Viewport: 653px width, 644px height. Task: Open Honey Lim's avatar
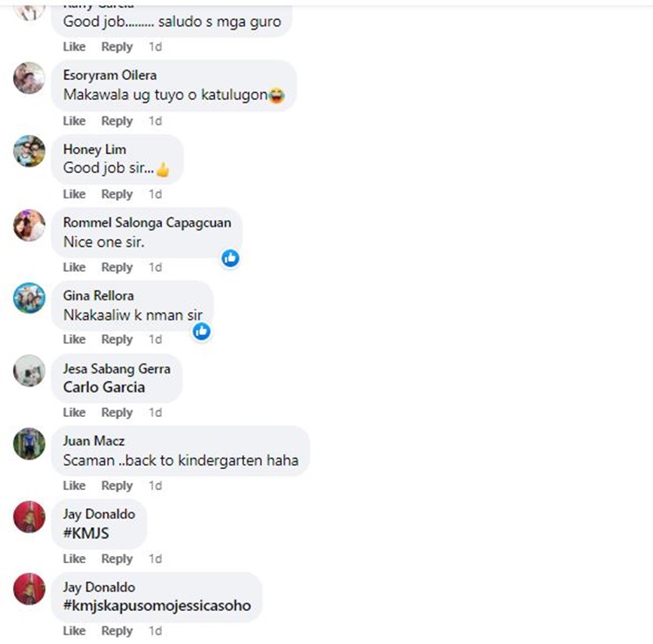click(29, 151)
